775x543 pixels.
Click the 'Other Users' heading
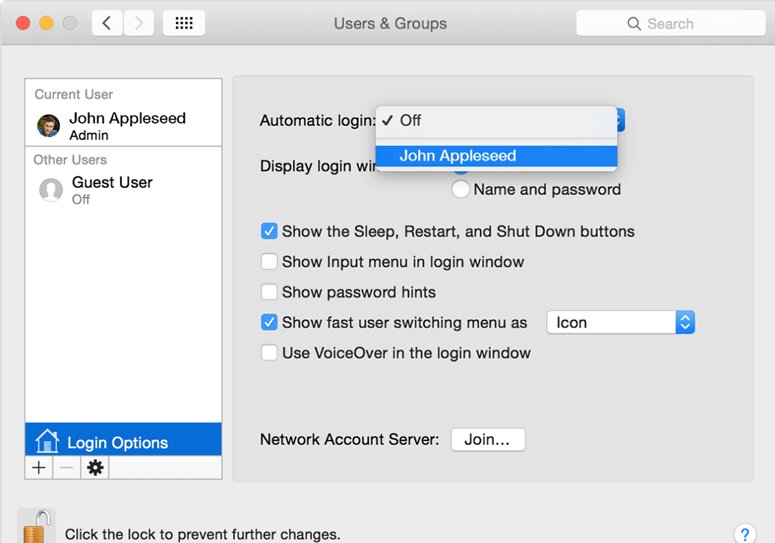70,160
